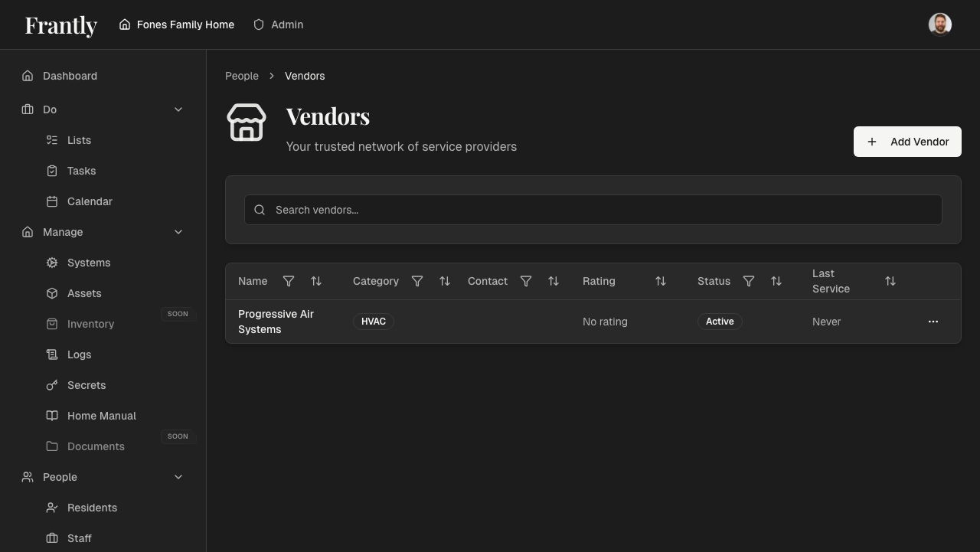The image size is (980, 552).
Task: Open the Secrets key section
Action: pos(51,385)
